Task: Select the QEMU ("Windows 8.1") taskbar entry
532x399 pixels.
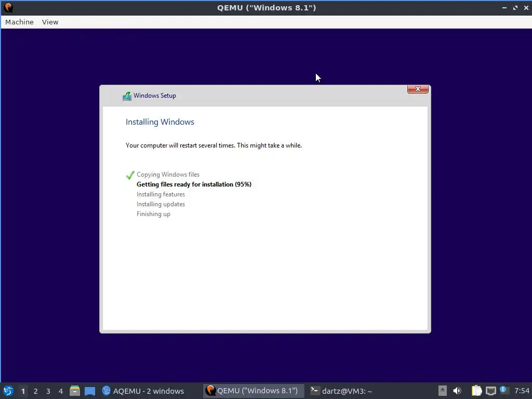Action: [x=253, y=391]
